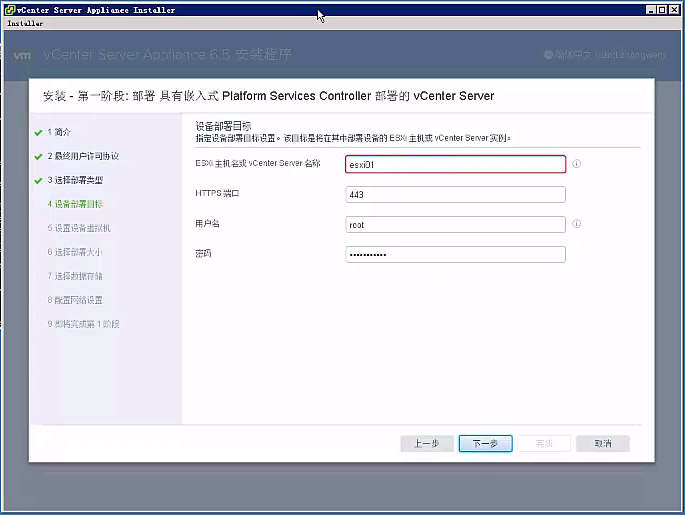Go back with the 上一步 button
The image size is (685, 515).
tap(426, 443)
